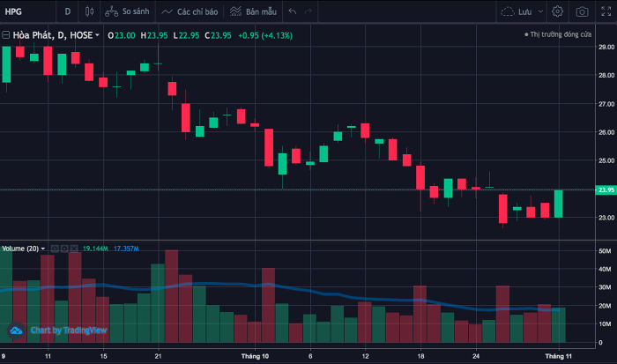Expand the dropdown arrow beside Lưu
This screenshot has width=617, height=364.
click(x=539, y=12)
